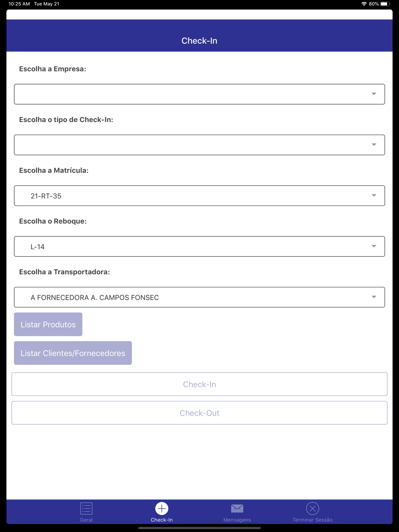Switch to the Mensagens tab label
This screenshot has height=532, width=399.
pyautogui.click(x=237, y=520)
